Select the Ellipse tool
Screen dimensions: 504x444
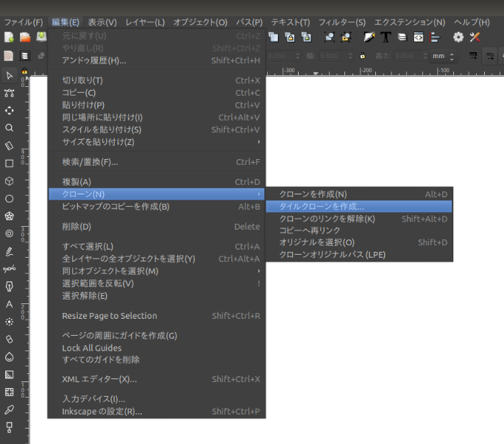point(10,199)
